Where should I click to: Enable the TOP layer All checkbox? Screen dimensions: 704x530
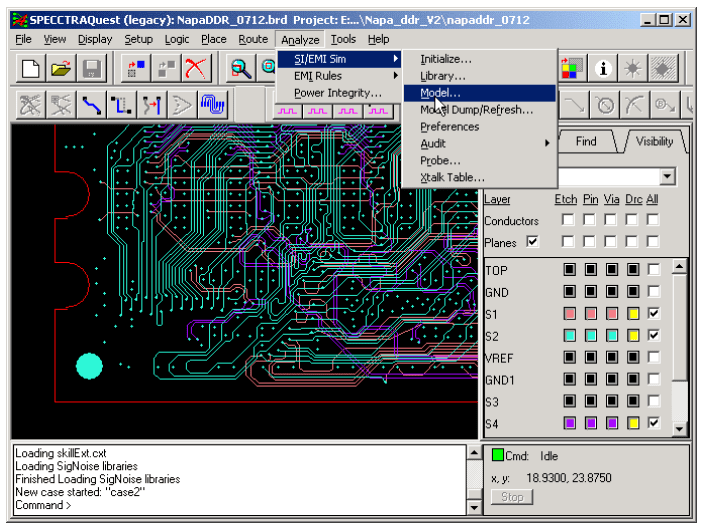click(653, 270)
